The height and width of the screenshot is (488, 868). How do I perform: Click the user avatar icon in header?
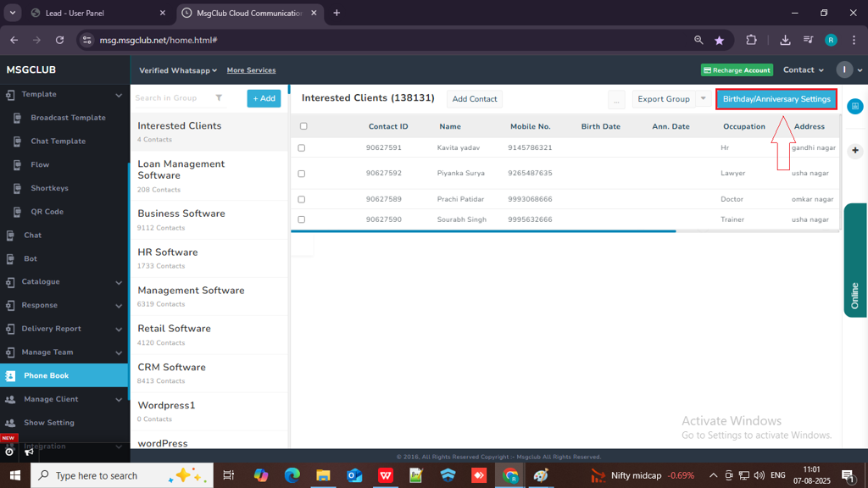click(844, 69)
